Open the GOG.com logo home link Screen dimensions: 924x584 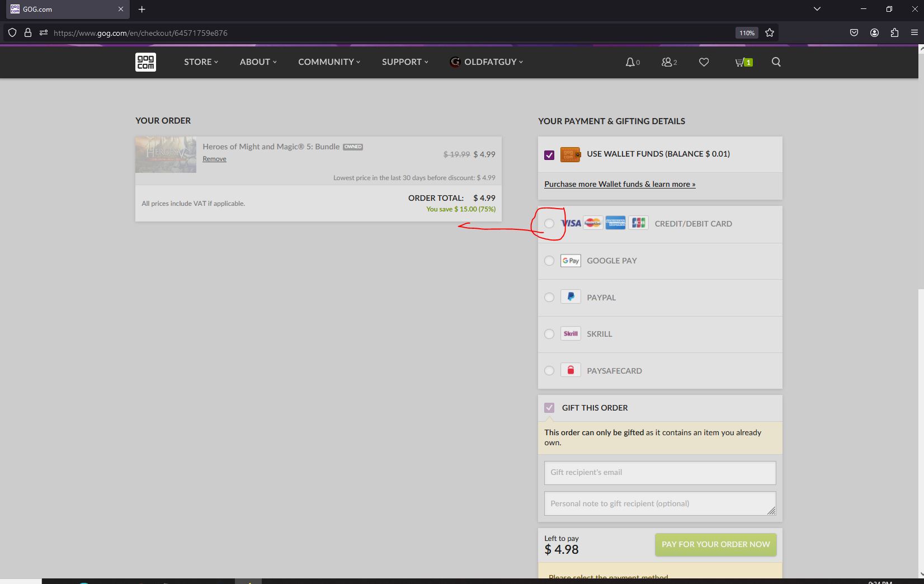[145, 62]
